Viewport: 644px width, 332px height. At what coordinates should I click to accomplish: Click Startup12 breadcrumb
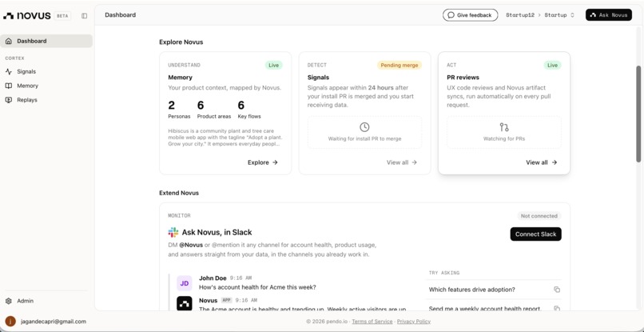coord(520,15)
